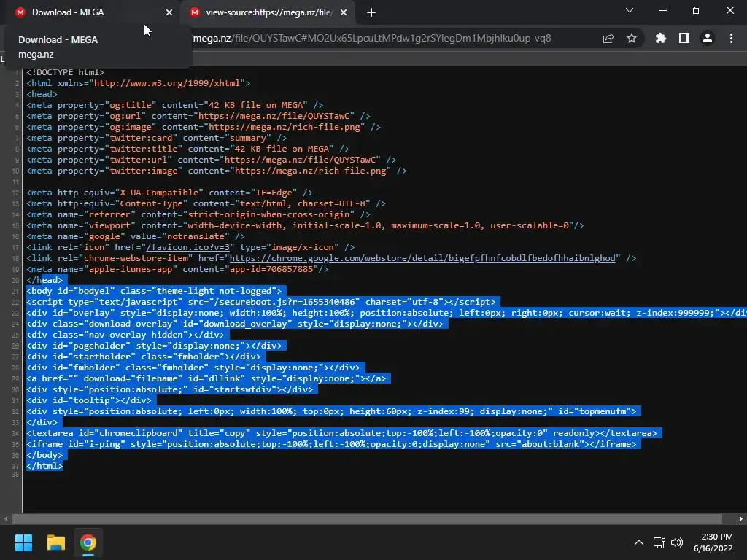Open the about:blank iframe src link
The width and height of the screenshot is (747, 560).
(550, 444)
